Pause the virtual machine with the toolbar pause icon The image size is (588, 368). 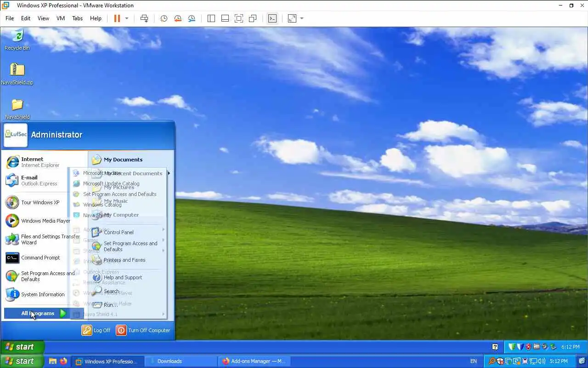(117, 18)
